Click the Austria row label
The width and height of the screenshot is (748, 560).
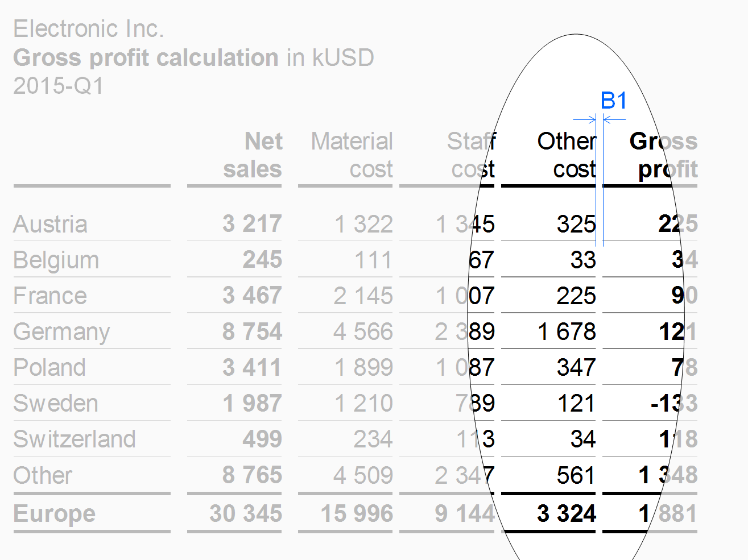[50, 224]
